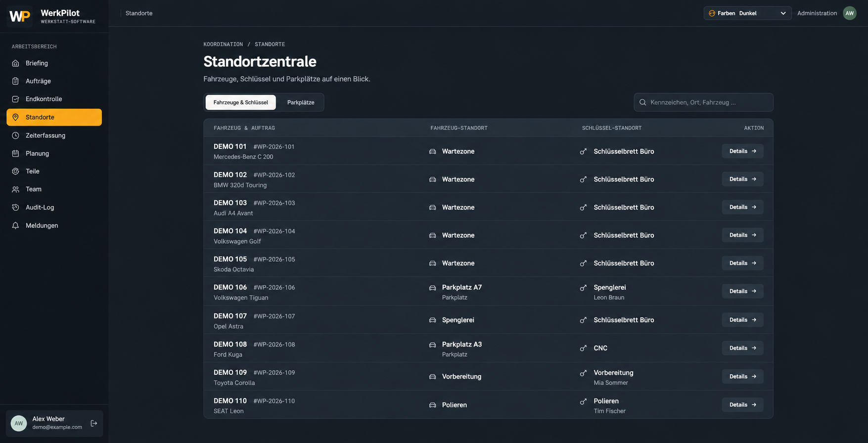The height and width of the screenshot is (443, 868).
Task: Click the Zeiterfassung clock icon
Action: [x=15, y=135]
